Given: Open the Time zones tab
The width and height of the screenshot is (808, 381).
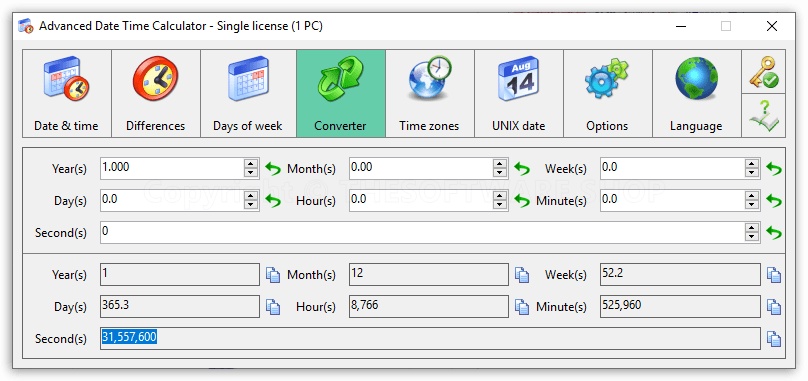Looking at the screenshot, I should pyautogui.click(x=429, y=93).
